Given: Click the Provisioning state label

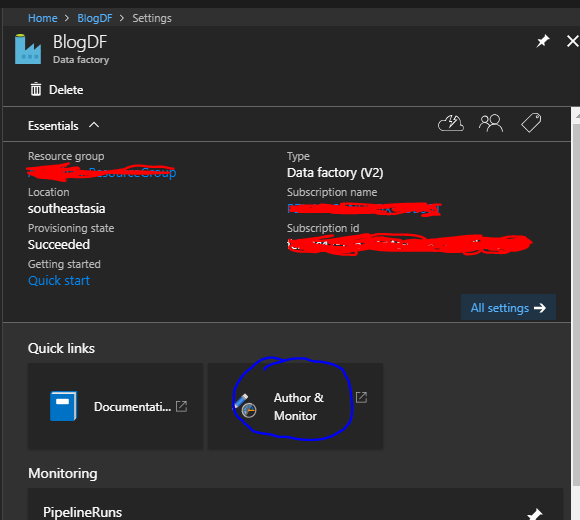Looking at the screenshot, I should (71, 228).
